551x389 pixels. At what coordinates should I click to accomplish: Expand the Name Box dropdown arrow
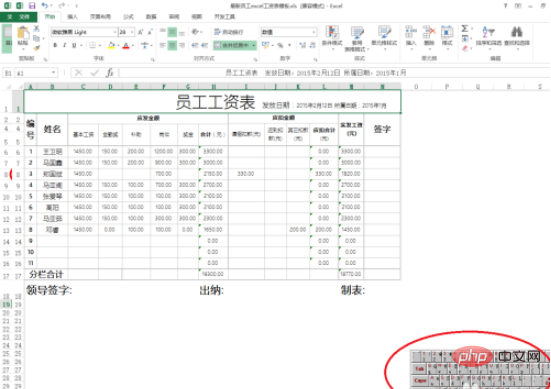click(x=53, y=73)
